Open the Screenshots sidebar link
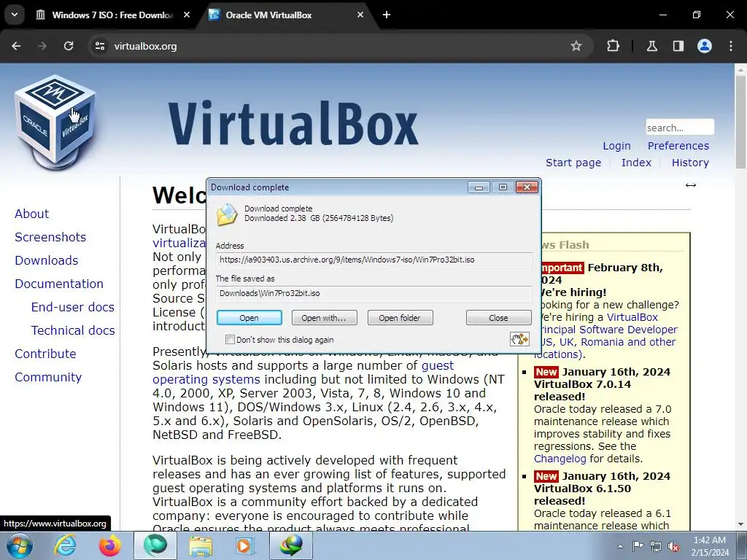Viewport: 747px width, 560px height. point(50,237)
